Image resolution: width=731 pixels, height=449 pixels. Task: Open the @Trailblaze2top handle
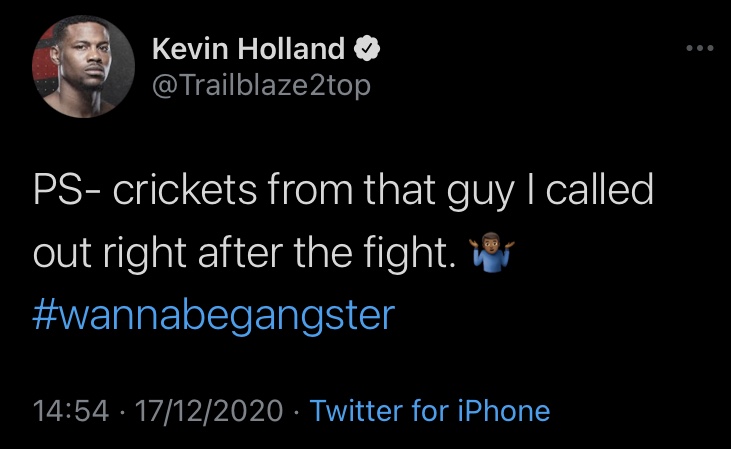pyautogui.click(x=261, y=85)
